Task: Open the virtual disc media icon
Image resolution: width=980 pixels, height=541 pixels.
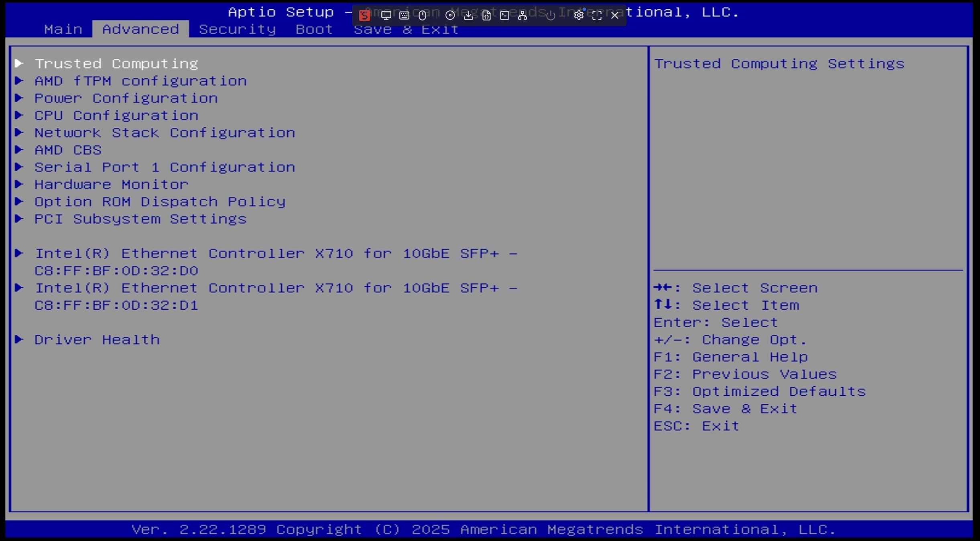Action: [x=450, y=15]
